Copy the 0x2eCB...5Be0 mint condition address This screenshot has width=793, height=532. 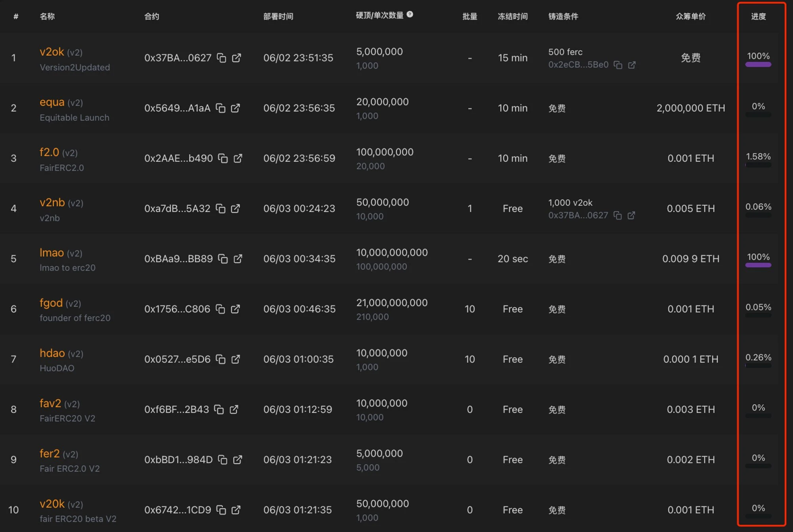pyautogui.click(x=618, y=65)
